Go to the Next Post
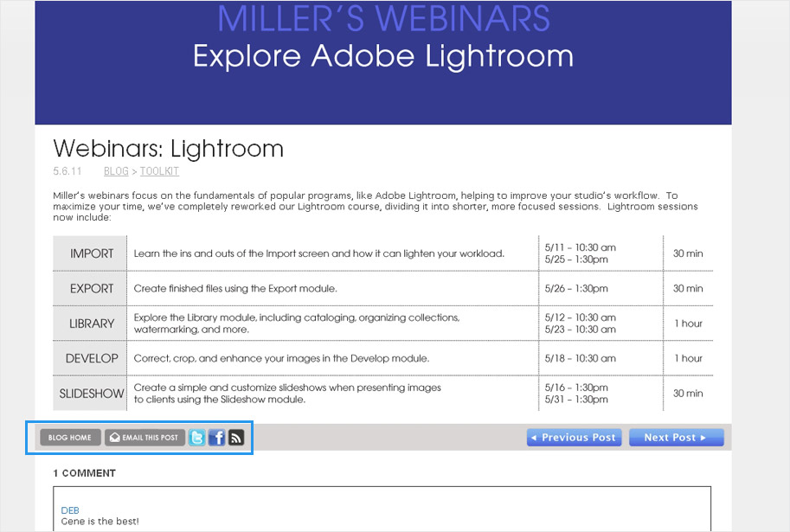The image size is (790, 532). (676, 438)
